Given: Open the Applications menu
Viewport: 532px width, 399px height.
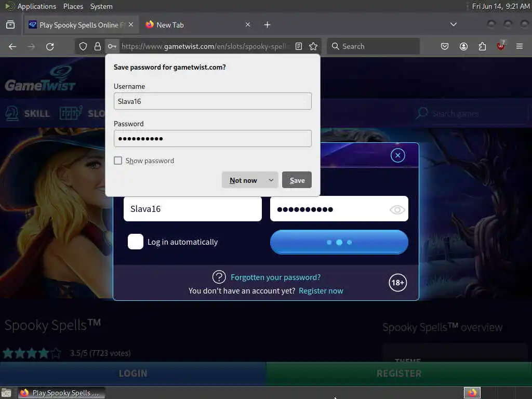Looking at the screenshot, I should pyautogui.click(x=37, y=6).
